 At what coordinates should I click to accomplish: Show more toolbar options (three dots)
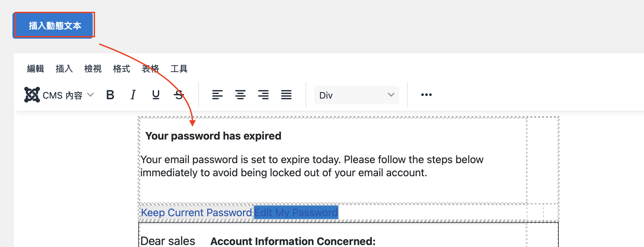click(426, 95)
